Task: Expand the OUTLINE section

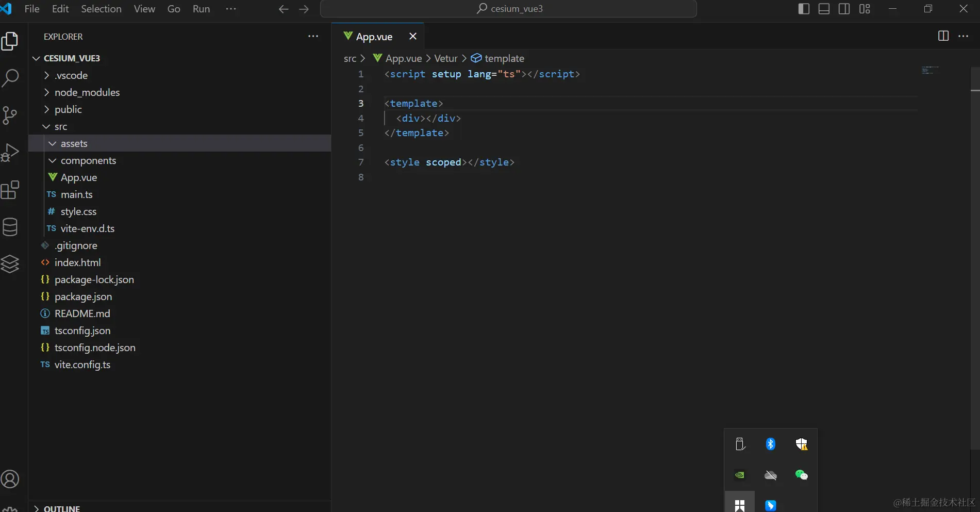Action: click(x=61, y=508)
